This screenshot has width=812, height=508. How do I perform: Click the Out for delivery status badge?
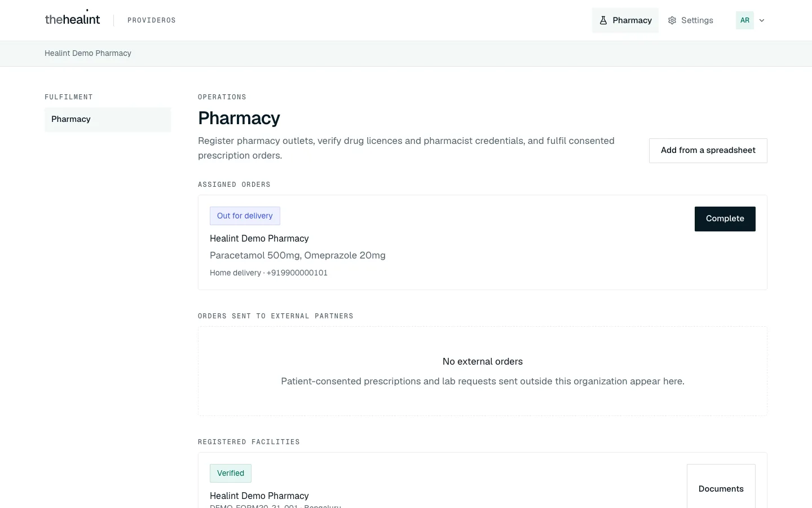point(245,216)
